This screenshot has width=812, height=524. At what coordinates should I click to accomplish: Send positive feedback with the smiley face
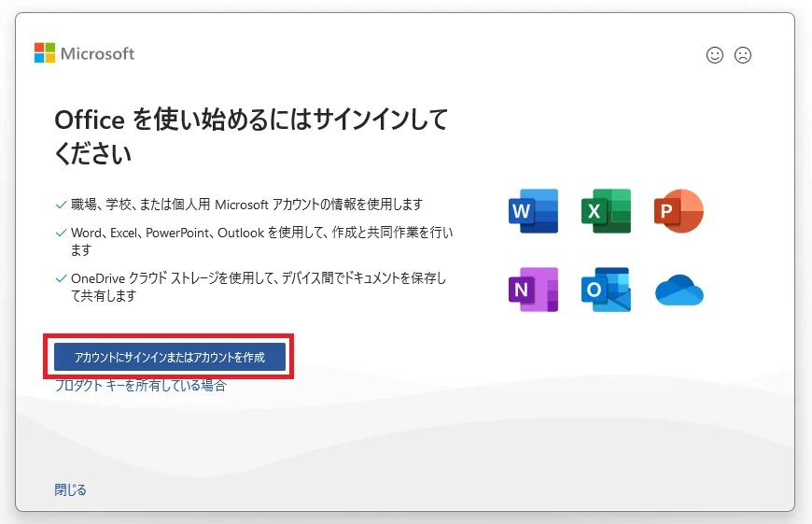click(x=715, y=55)
